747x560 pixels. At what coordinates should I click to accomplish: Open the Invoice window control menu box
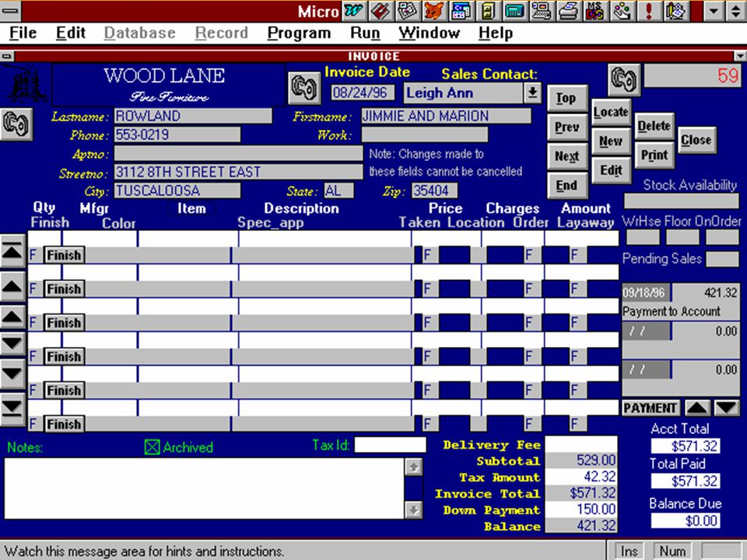[7, 56]
